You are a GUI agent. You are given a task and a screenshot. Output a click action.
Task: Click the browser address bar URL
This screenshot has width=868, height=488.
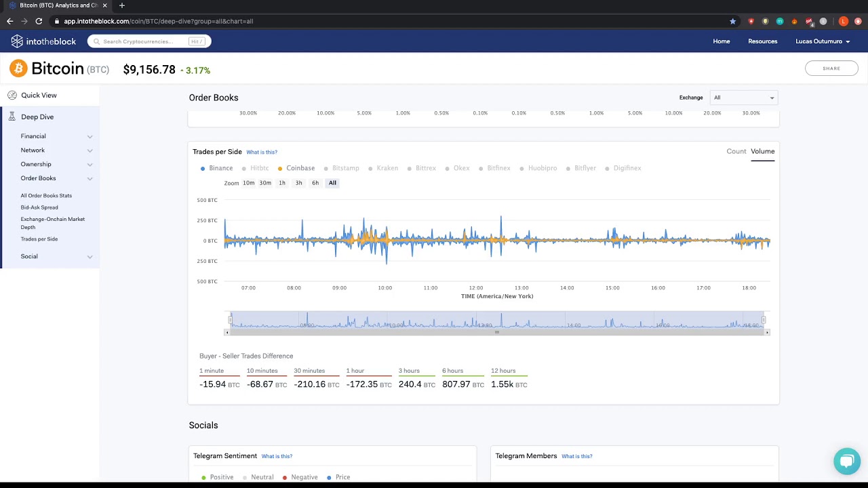(158, 21)
